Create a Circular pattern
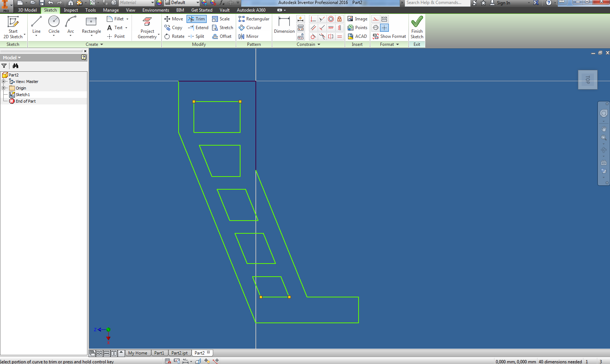 (250, 28)
